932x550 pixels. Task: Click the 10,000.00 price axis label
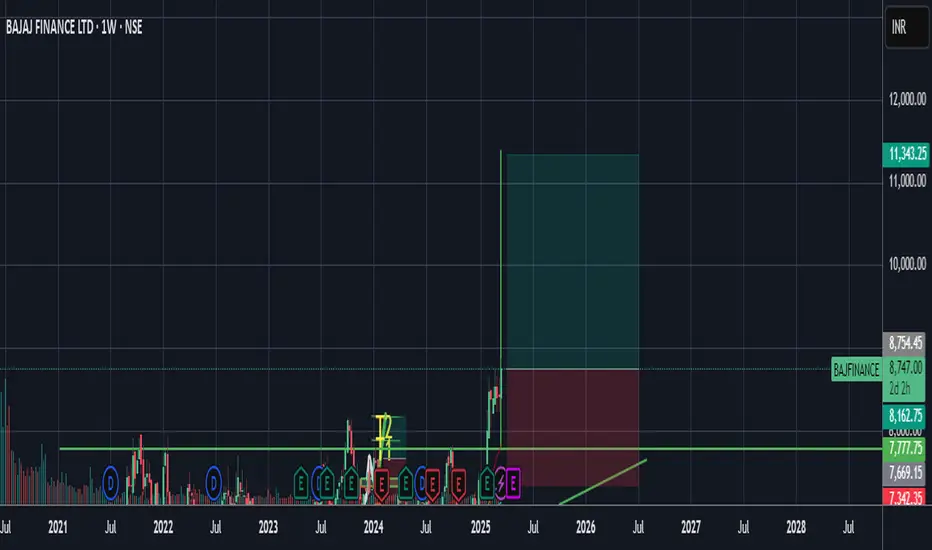coord(907,263)
